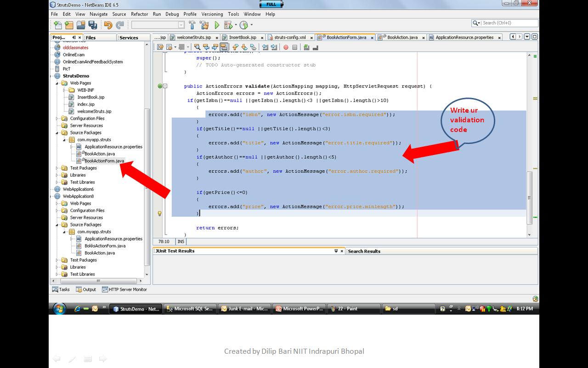This screenshot has height=368, width=588.
Task: Click the Find Selection magnifier icon
Action: pyautogui.click(x=198, y=46)
